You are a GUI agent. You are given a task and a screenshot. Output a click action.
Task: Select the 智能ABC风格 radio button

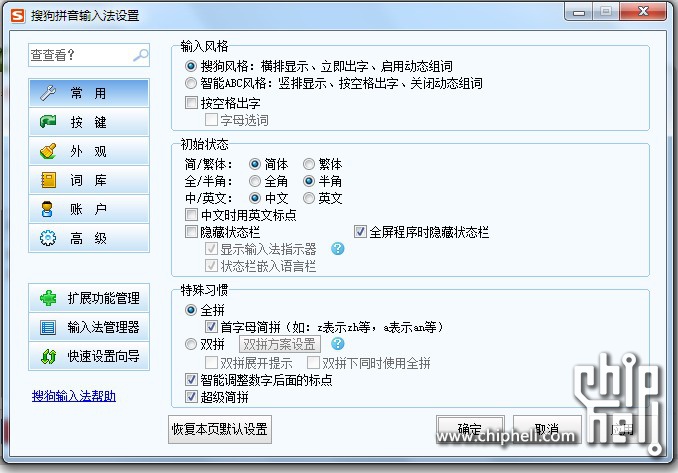coord(191,83)
